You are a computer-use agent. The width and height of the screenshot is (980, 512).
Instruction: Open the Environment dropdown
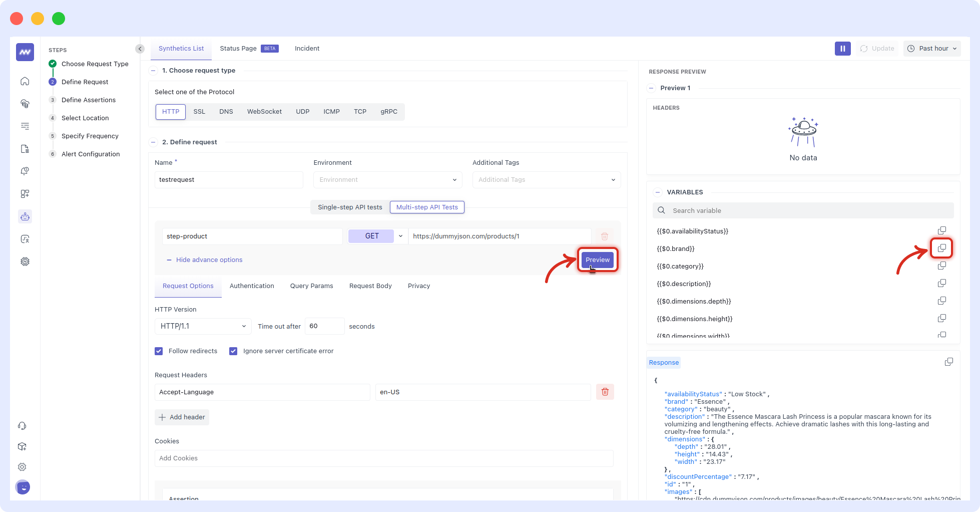[x=387, y=179]
